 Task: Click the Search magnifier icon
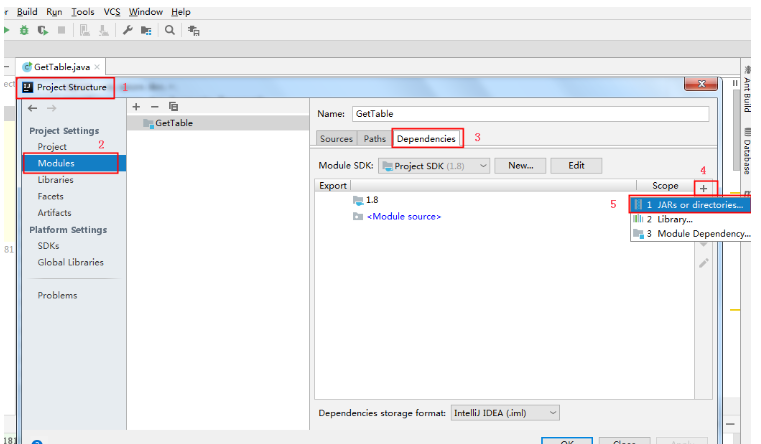point(169,30)
